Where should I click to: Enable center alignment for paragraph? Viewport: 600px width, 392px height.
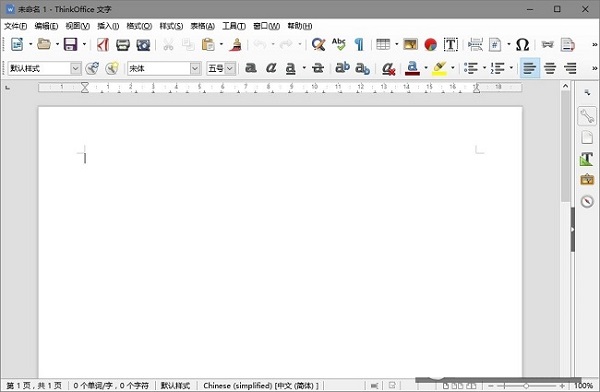550,68
